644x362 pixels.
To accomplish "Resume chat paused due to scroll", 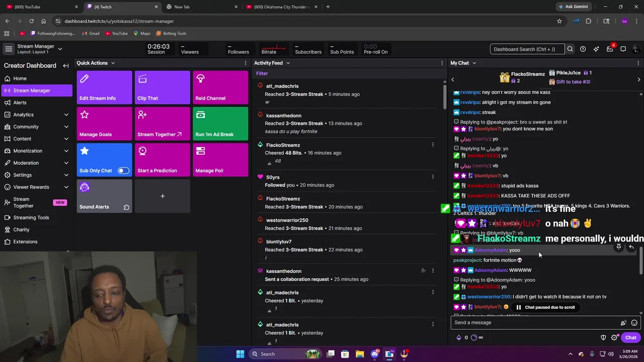I will pyautogui.click(x=545, y=307).
